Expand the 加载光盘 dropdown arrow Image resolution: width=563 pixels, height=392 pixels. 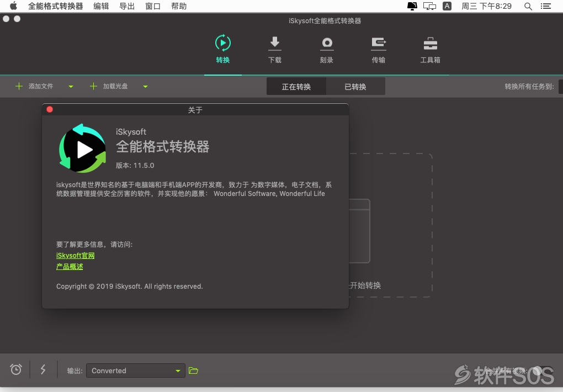pyautogui.click(x=145, y=87)
